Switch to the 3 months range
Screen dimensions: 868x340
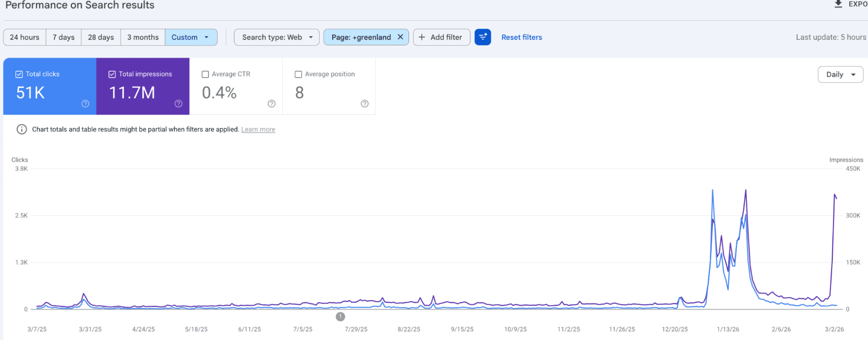click(143, 37)
